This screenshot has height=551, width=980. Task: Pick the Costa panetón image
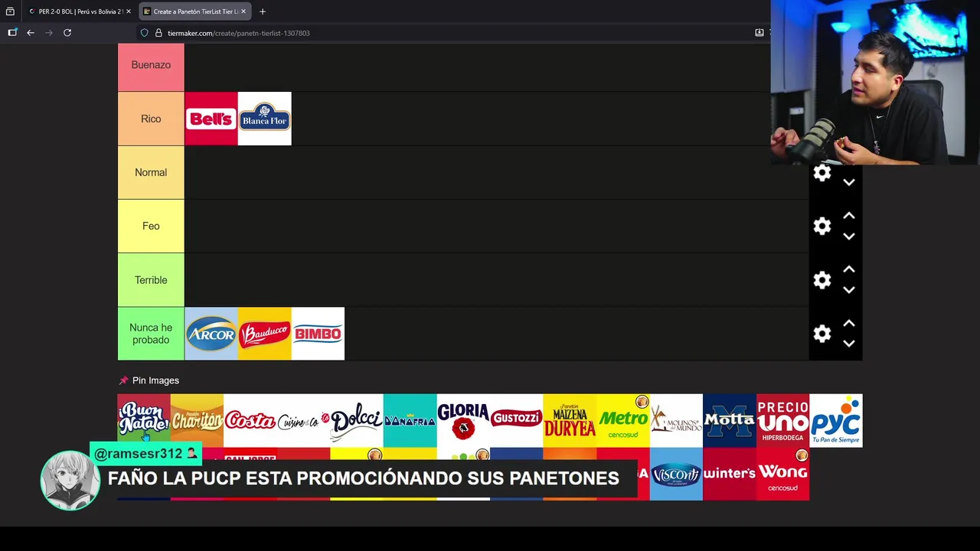pyautogui.click(x=250, y=420)
